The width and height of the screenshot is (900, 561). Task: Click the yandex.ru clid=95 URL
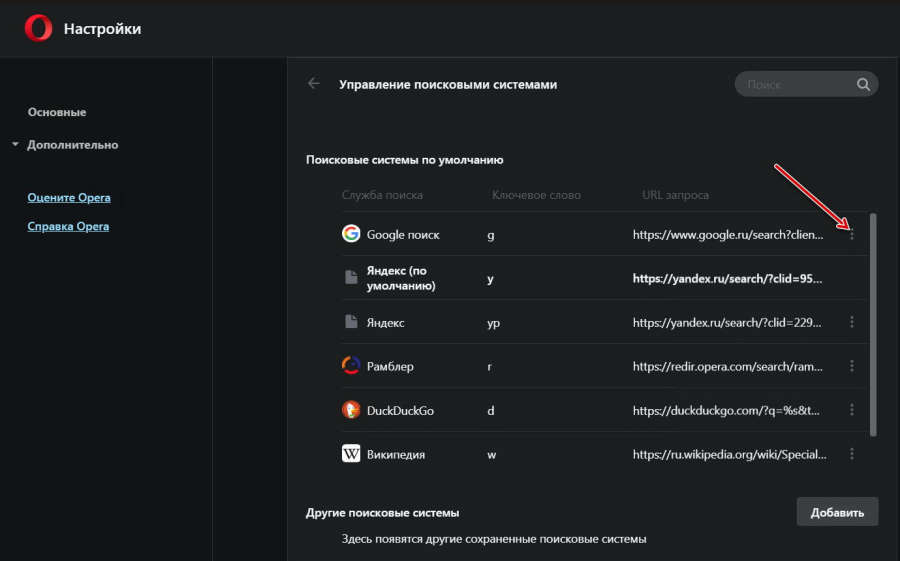[x=727, y=278]
